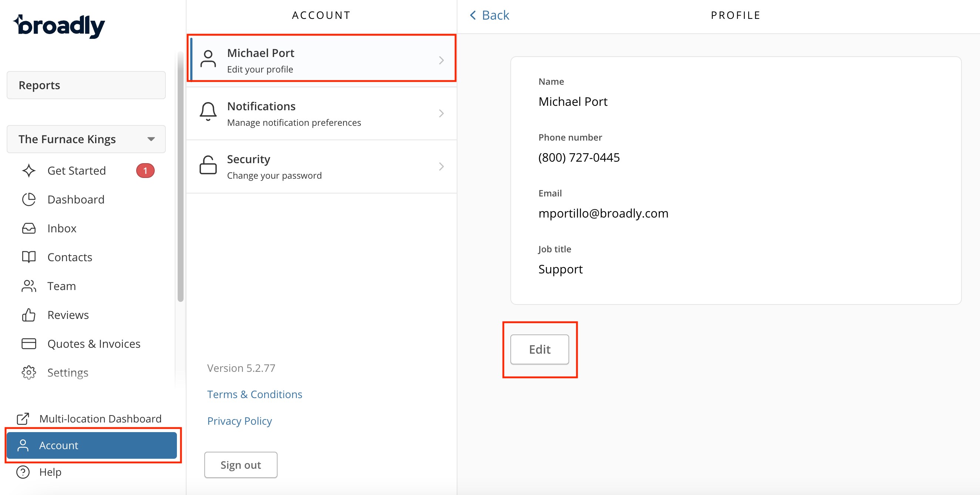Click the broadly logo

[59, 26]
